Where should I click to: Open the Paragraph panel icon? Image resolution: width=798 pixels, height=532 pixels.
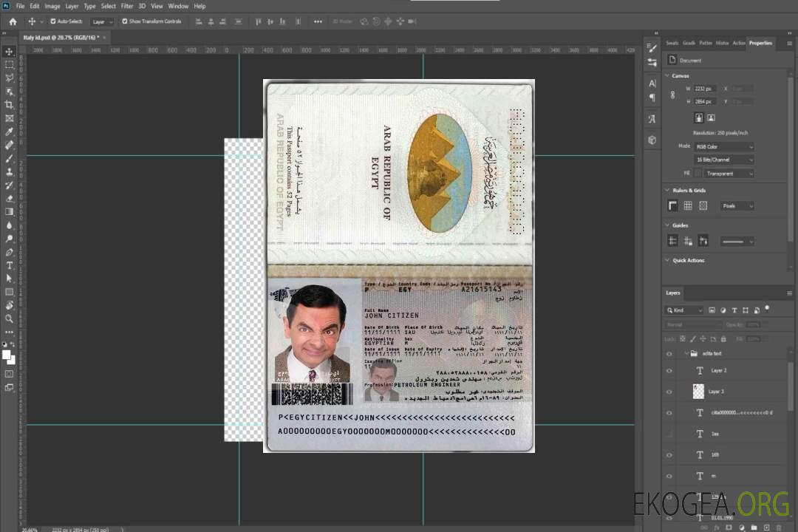point(652,98)
